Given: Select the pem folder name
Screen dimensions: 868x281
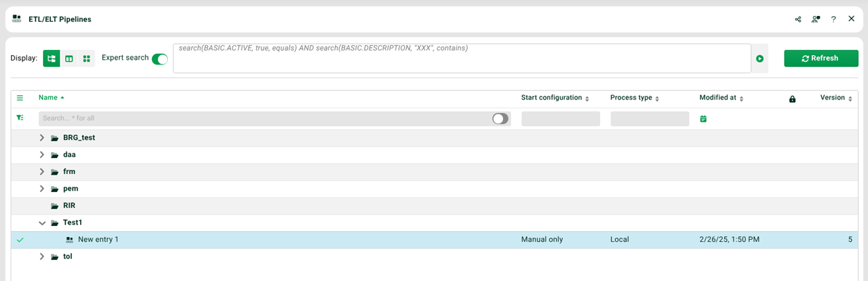Looking at the screenshot, I should point(71,189).
